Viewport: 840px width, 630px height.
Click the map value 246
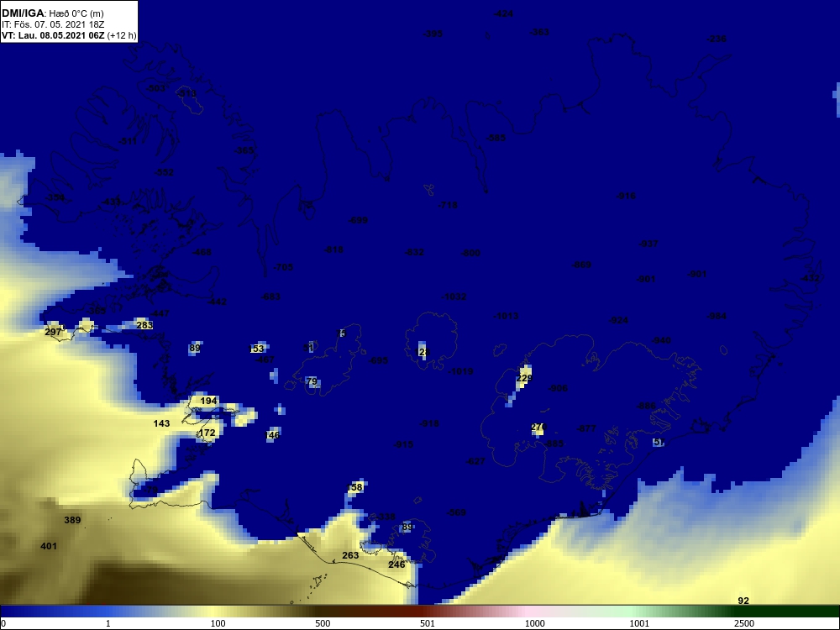397,564
